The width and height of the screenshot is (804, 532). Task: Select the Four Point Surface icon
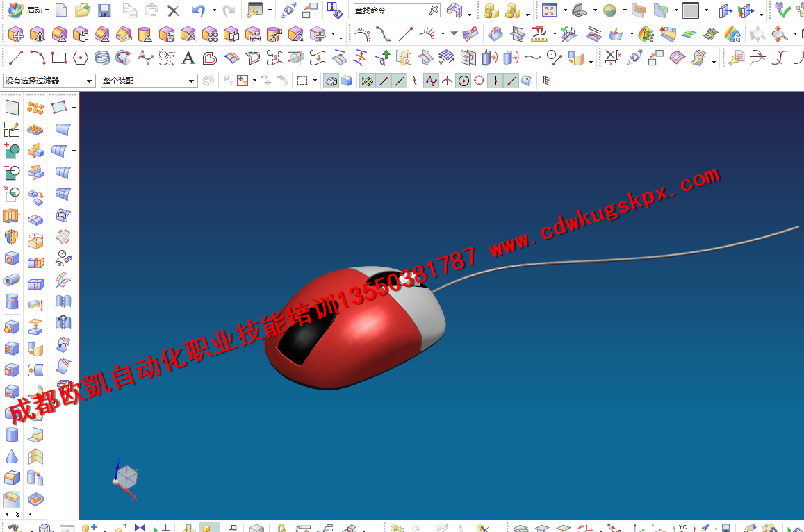point(60,107)
